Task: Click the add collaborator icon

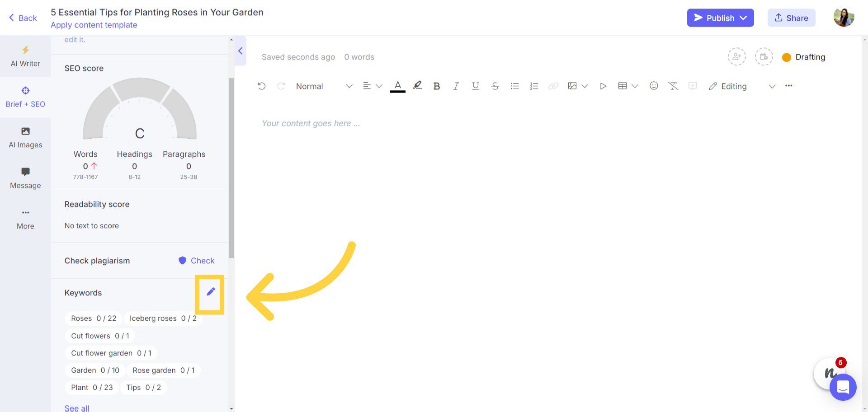Action: (x=736, y=57)
